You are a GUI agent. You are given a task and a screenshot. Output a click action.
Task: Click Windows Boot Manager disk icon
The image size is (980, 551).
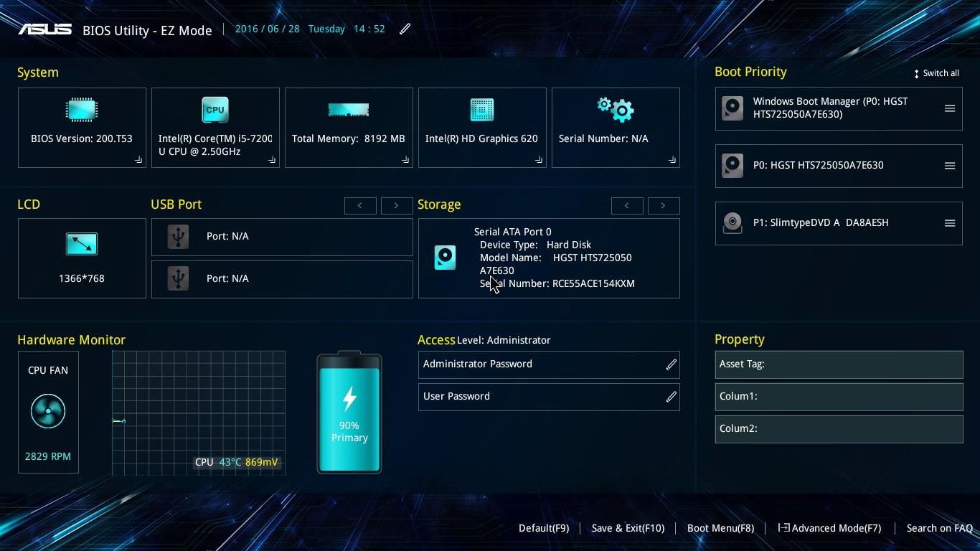732,108
